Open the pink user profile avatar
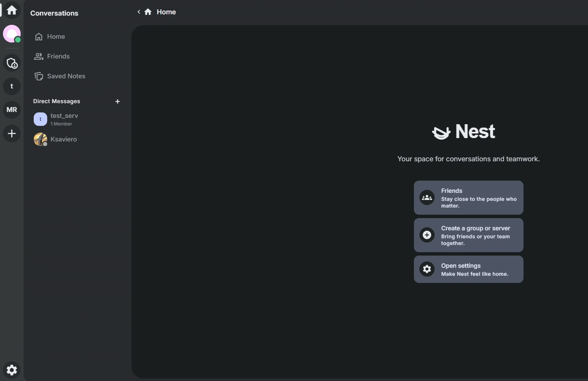 click(12, 34)
